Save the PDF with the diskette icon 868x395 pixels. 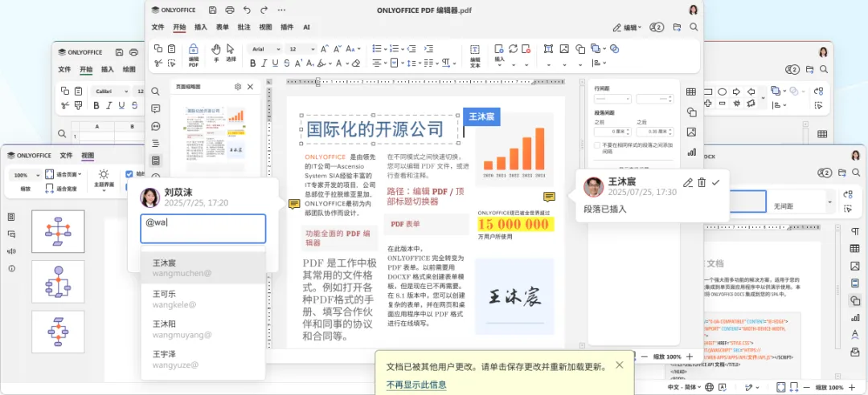coord(212,10)
